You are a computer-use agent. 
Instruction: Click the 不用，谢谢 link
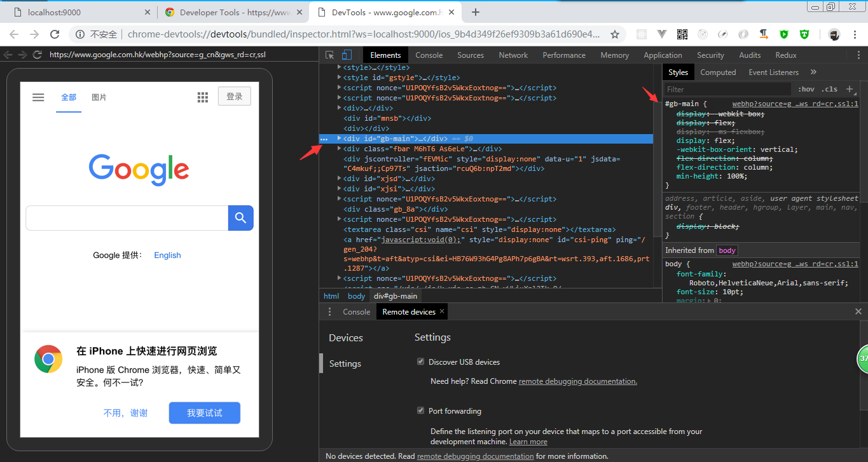[125, 413]
